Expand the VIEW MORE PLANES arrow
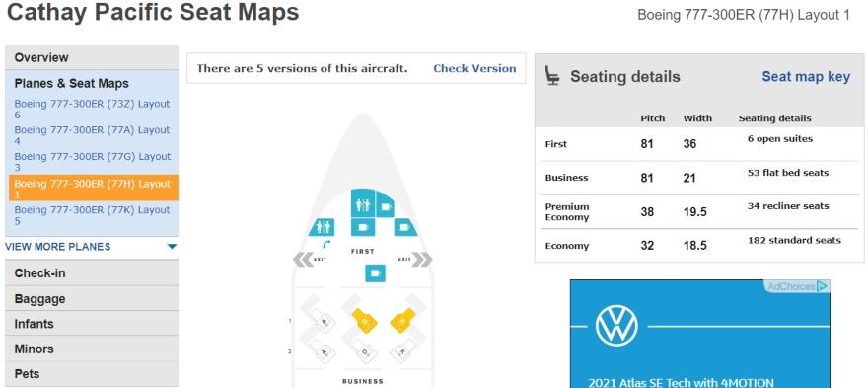868x388 pixels. [173, 247]
